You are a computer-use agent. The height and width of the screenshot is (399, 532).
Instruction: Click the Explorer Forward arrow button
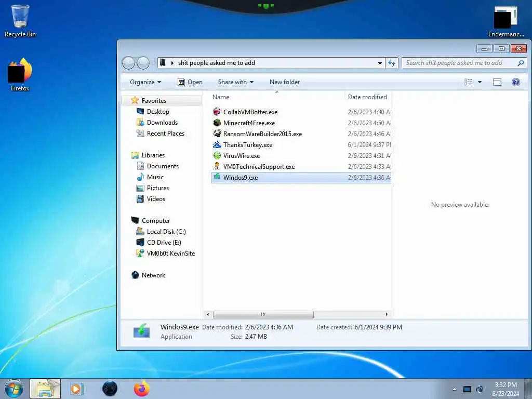point(143,63)
